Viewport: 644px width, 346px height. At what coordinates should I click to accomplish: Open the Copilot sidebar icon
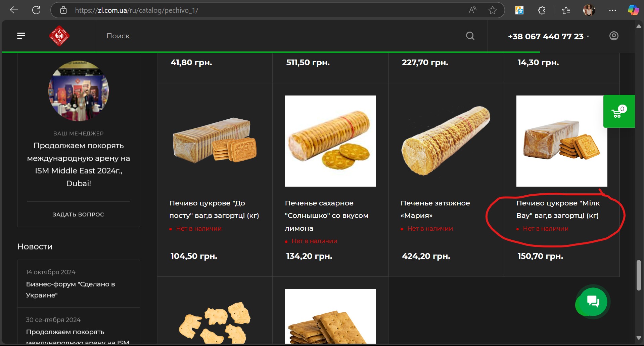pos(633,10)
